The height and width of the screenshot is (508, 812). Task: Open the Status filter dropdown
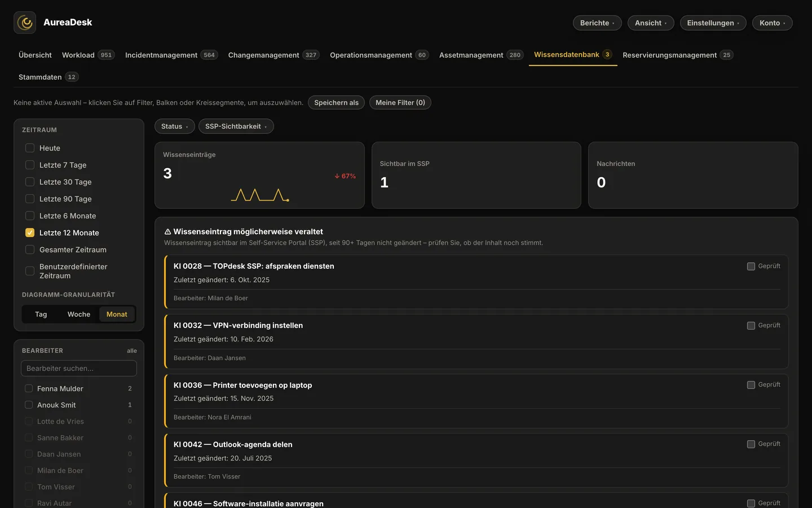pyautogui.click(x=175, y=126)
